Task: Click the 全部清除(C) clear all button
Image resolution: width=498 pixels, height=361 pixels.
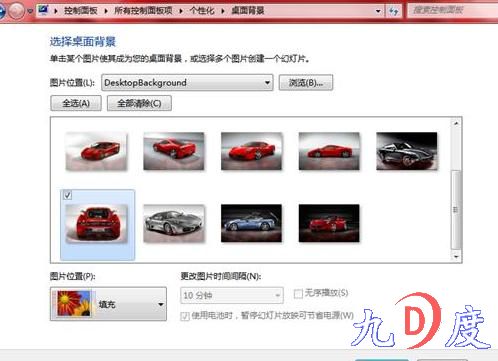Action: 139,103
